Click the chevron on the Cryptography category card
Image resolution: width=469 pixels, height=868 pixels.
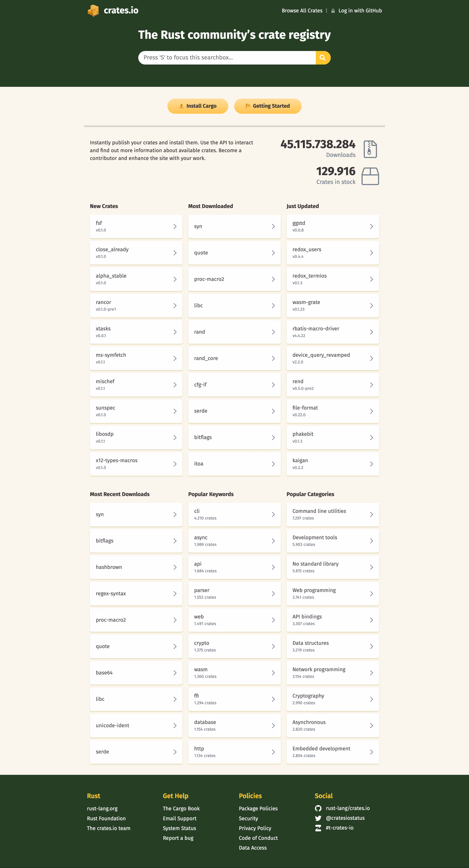[x=371, y=699]
